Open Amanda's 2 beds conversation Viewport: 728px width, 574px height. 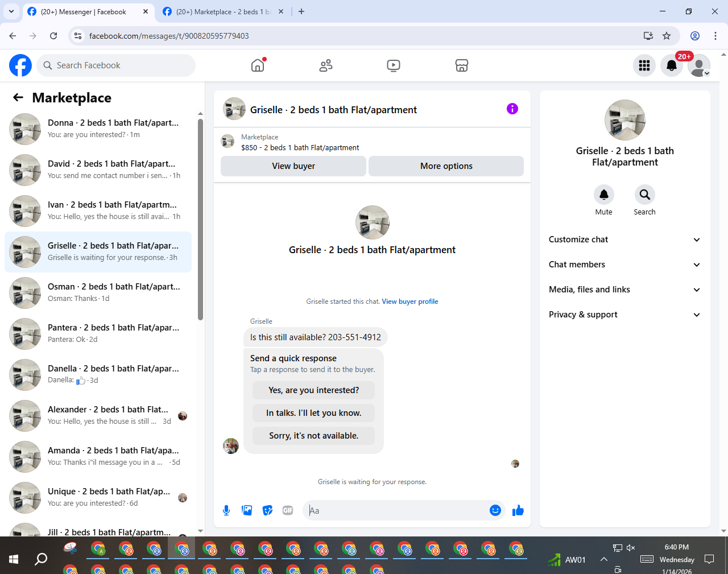pyautogui.click(x=98, y=457)
